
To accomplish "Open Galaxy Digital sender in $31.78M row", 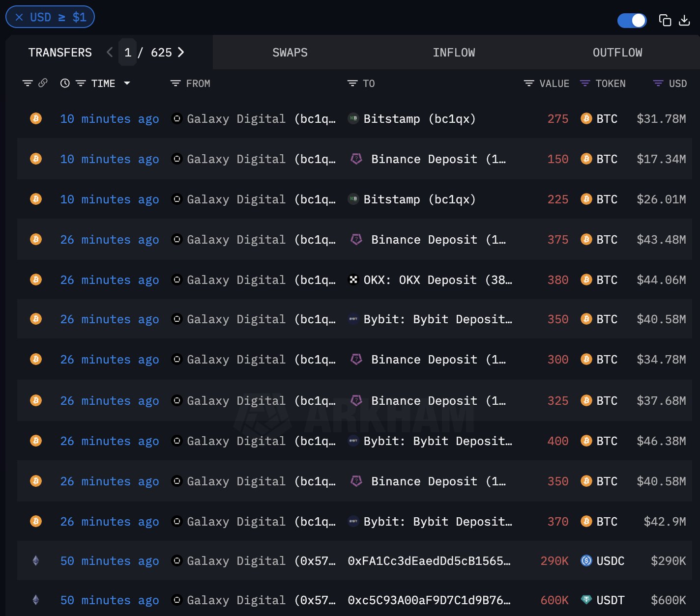I will pos(261,119).
